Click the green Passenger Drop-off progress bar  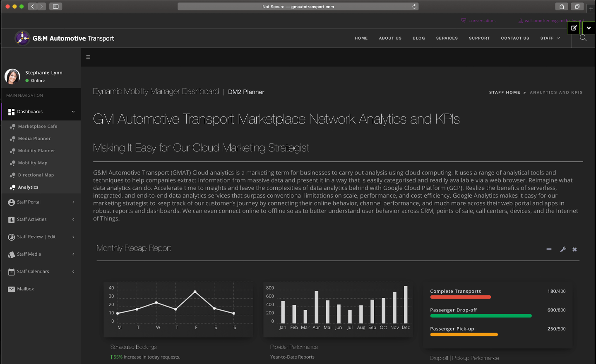point(481,316)
